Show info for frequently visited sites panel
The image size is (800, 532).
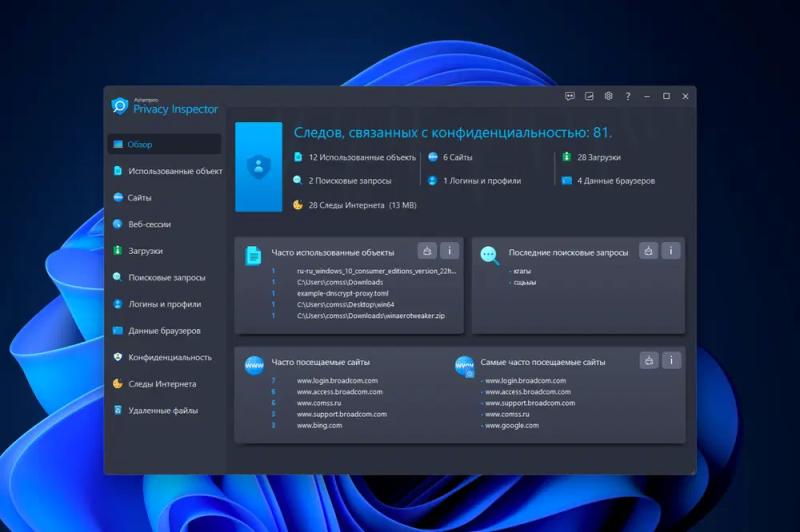[x=671, y=361]
